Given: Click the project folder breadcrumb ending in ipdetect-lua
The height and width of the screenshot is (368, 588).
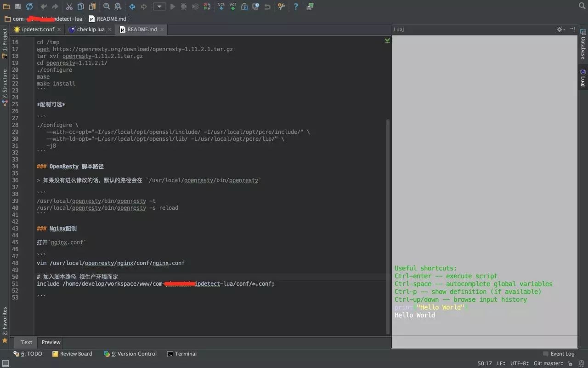Looking at the screenshot, I should click(43, 19).
